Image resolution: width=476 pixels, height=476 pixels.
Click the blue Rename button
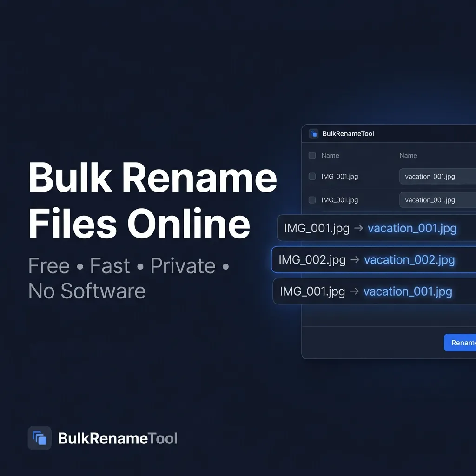(460, 343)
